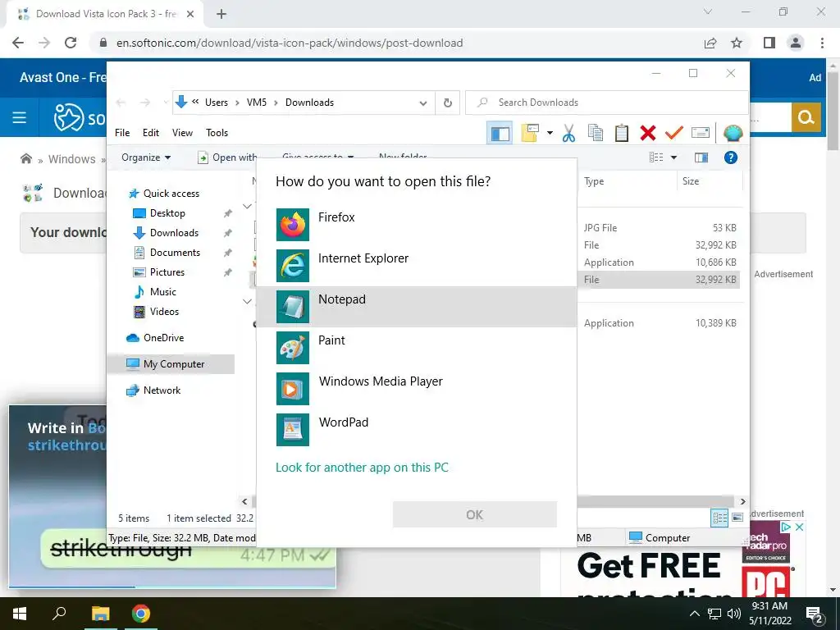Viewport: 840px width, 630px height.
Task: Sort files by Size column header
Action: 710,181
